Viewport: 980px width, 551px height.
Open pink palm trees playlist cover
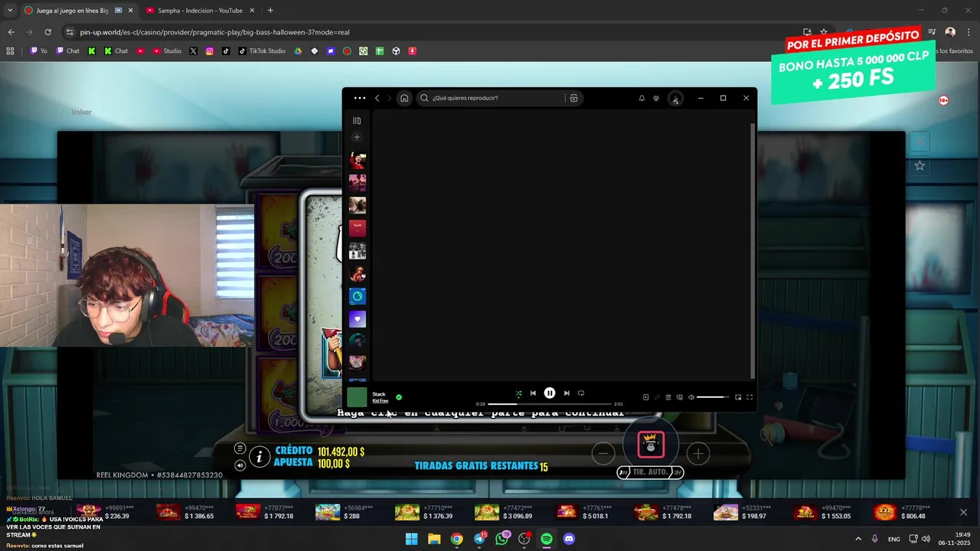[358, 183]
